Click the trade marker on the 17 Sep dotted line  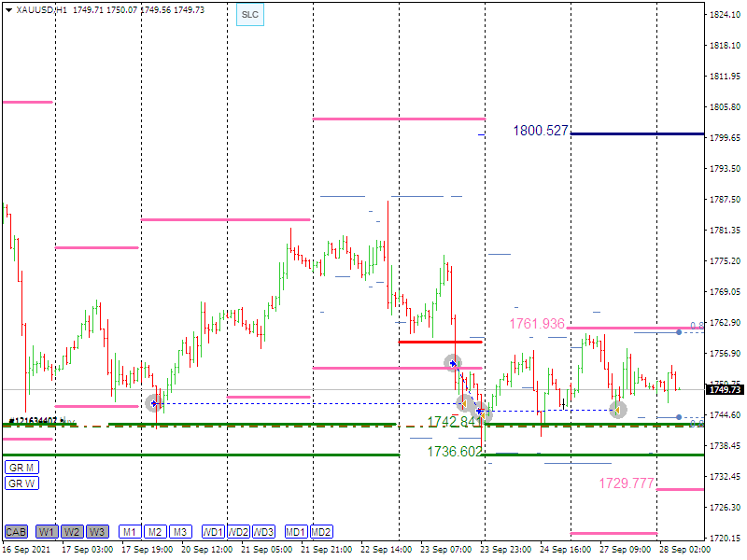(154, 403)
